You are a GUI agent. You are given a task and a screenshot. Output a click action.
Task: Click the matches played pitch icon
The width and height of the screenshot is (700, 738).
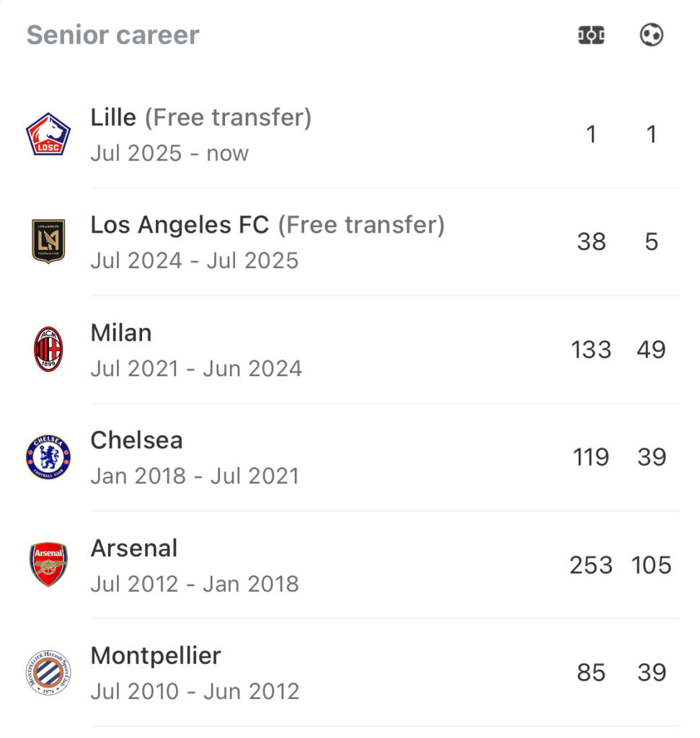click(x=591, y=35)
